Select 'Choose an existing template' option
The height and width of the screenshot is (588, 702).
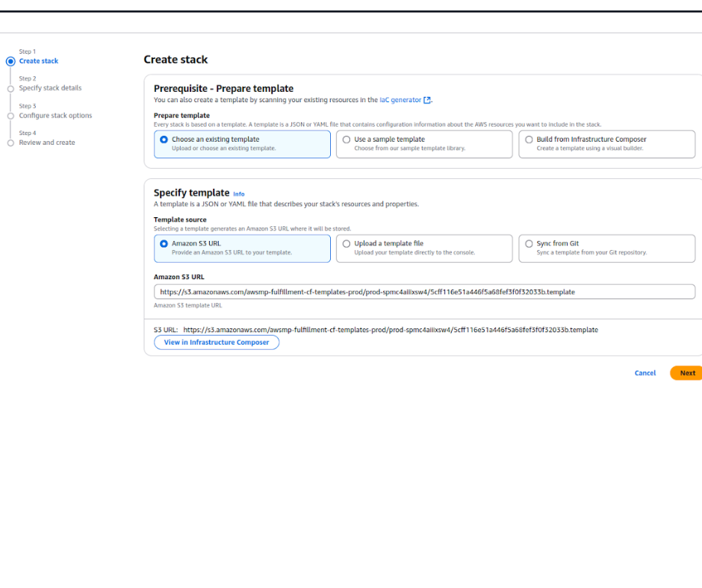point(164,140)
